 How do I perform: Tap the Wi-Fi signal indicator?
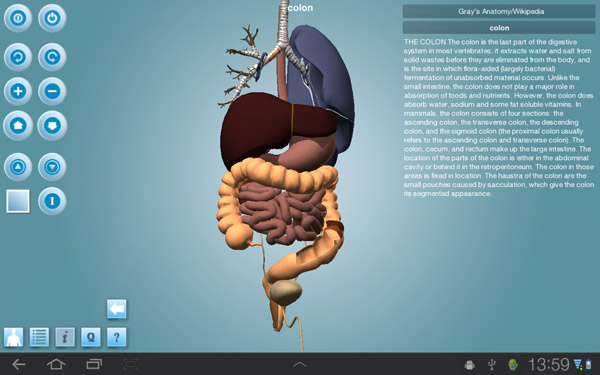click(x=577, y=364)
